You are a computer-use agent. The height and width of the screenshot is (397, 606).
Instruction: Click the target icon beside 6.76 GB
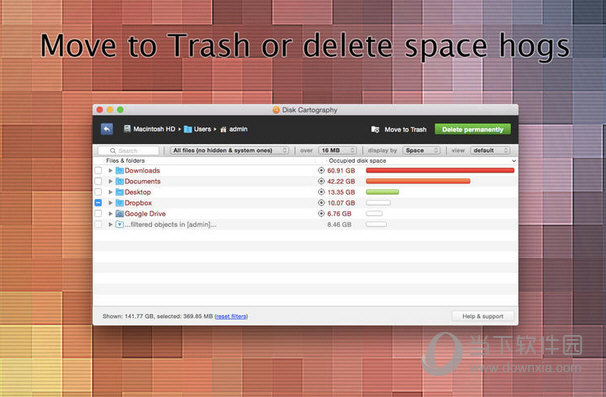(x=321, y=213)
